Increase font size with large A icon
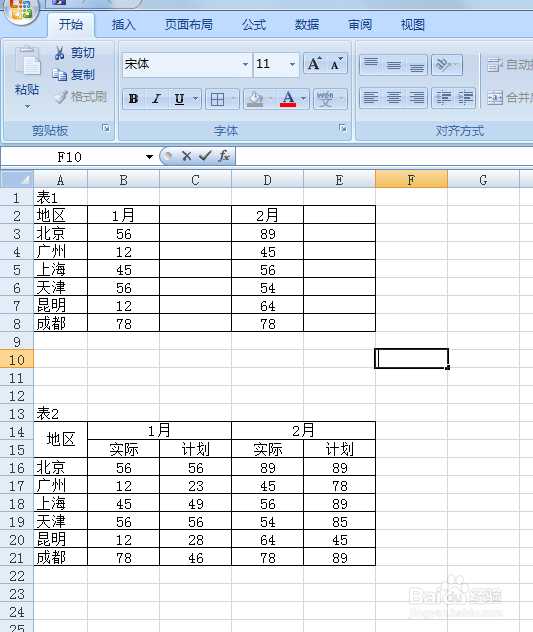 pos(314,64)
